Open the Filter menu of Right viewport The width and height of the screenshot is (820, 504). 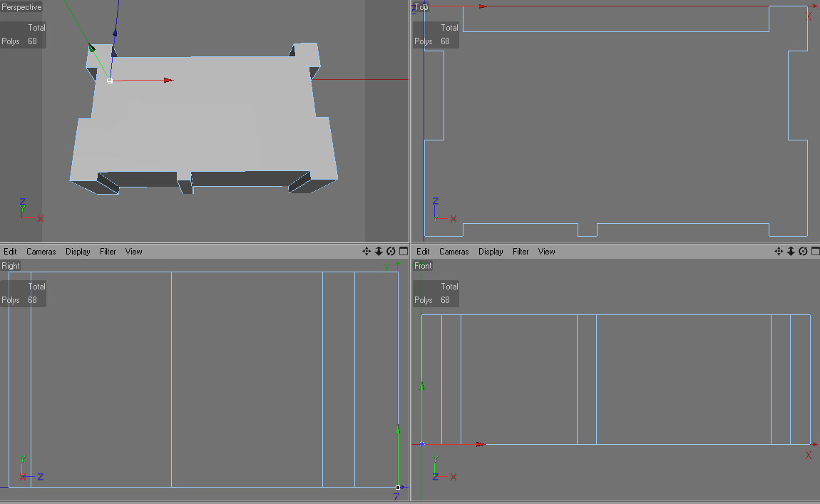click(108, 252)
